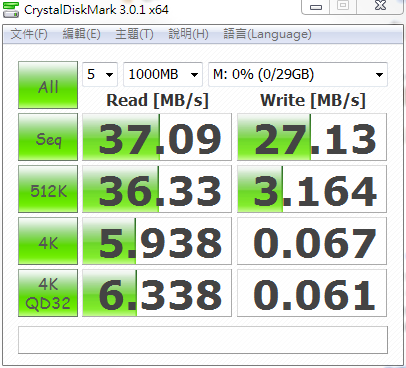Select the Seq read value 37.09

(x=157, y=137)
